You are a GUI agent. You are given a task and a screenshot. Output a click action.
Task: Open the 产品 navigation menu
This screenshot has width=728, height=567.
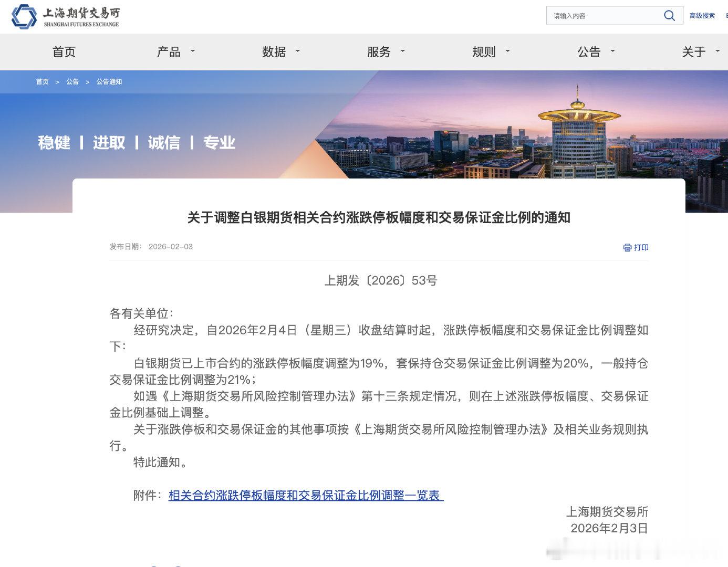[x=169, y=52]
